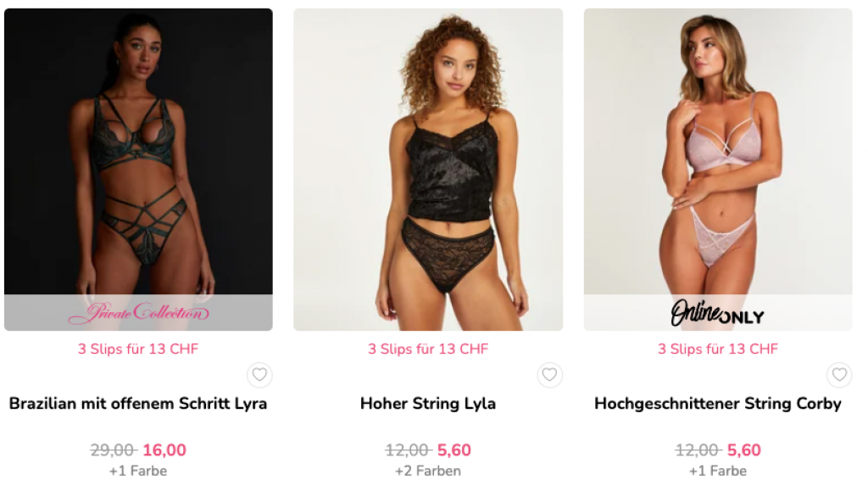Click '3 Slips für 13 CHF' under Lyla
Image resolution: width=868 pixels, height=486 pixels.
[x=428, y=349]
